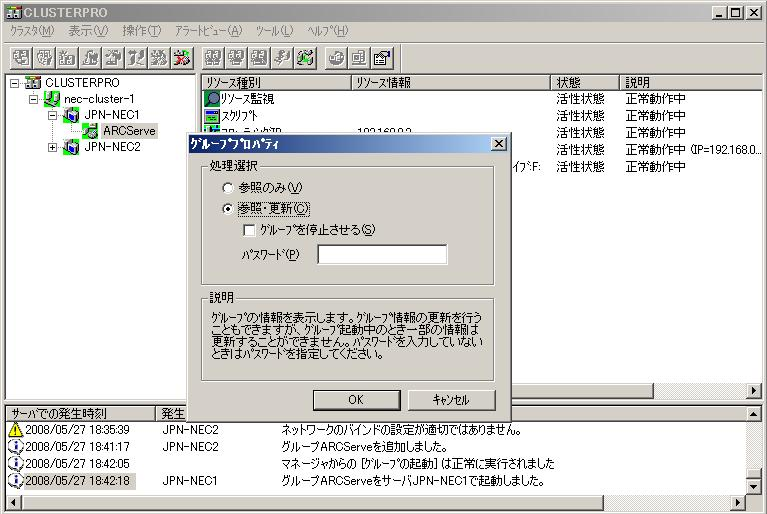The width and height of the screenshot is (767, 514).
Task: Click the properties icon at toolbar end
Action: 382,58
